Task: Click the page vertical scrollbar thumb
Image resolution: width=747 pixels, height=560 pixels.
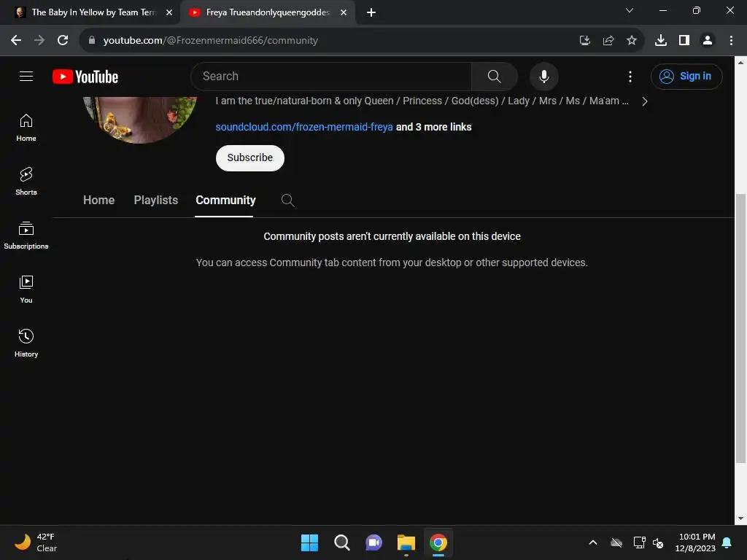Action: (740, 327)
